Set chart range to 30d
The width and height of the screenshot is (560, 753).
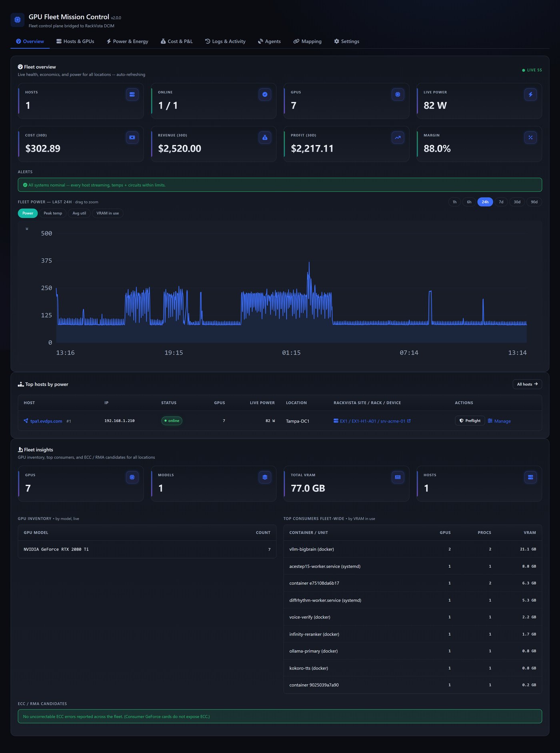click(517, 202)
